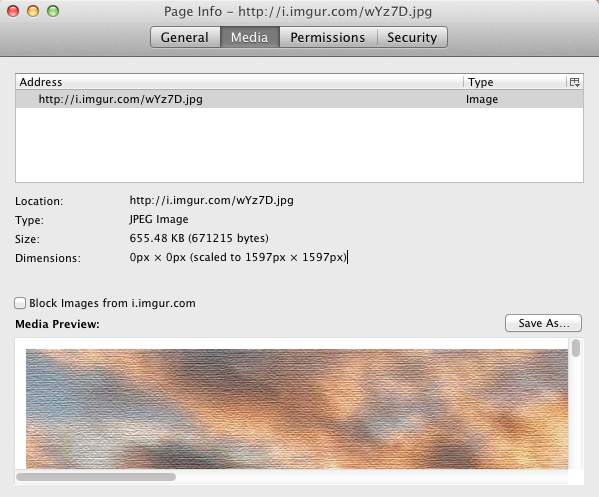Screen dimensions: 599x497
Task: Click the Image cell in Type column
Action: 482,99
